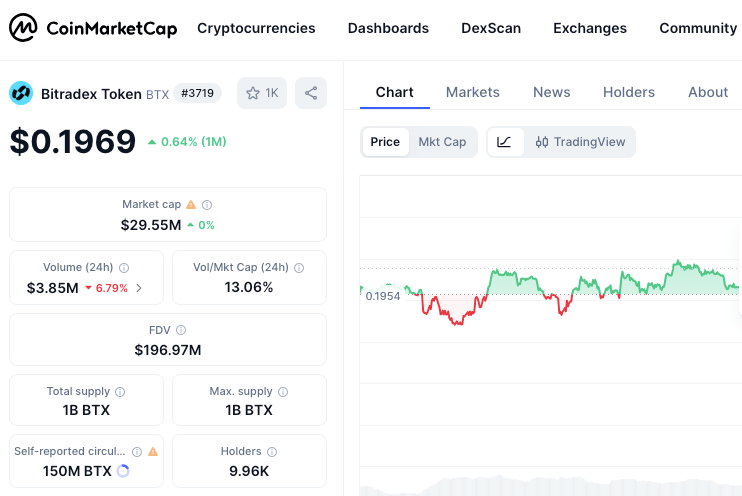Switch to the About tab
The image size is (742, 496).
coord(707,92)
